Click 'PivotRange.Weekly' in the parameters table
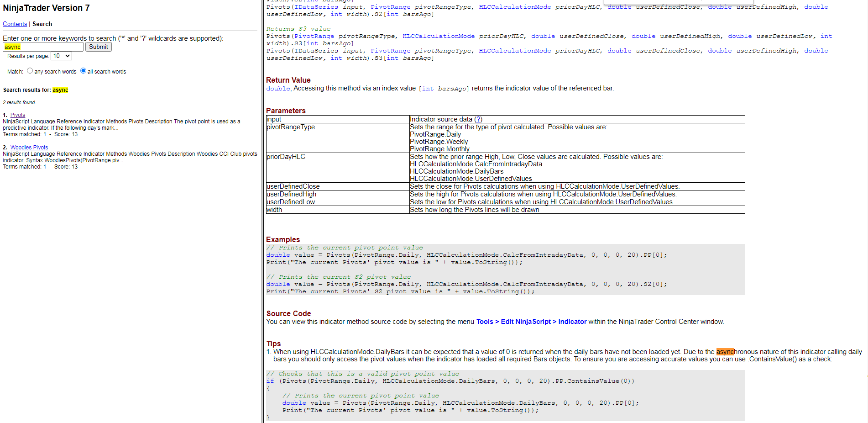This screenshot has height=423, width=868. coord(439,142)
